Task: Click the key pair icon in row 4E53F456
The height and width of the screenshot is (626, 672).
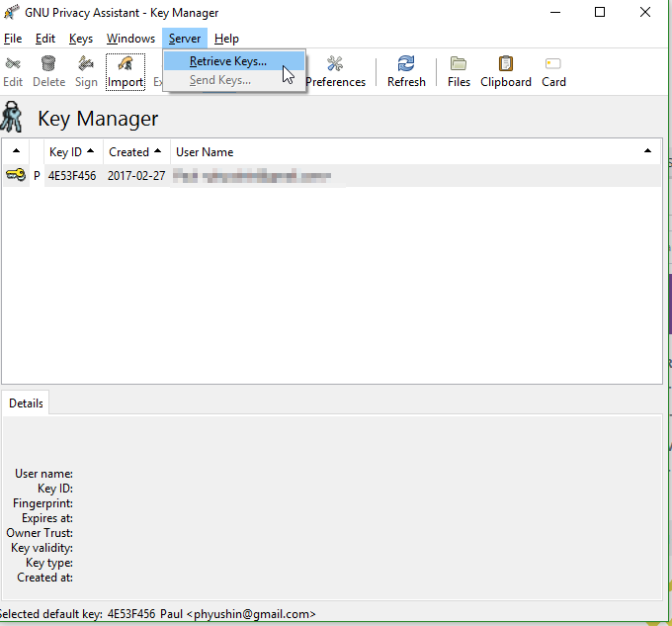Action: [x=16, y=175]
